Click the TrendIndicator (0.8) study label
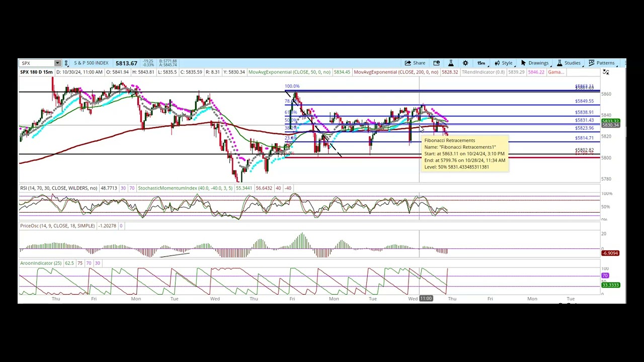 point(484,72)
